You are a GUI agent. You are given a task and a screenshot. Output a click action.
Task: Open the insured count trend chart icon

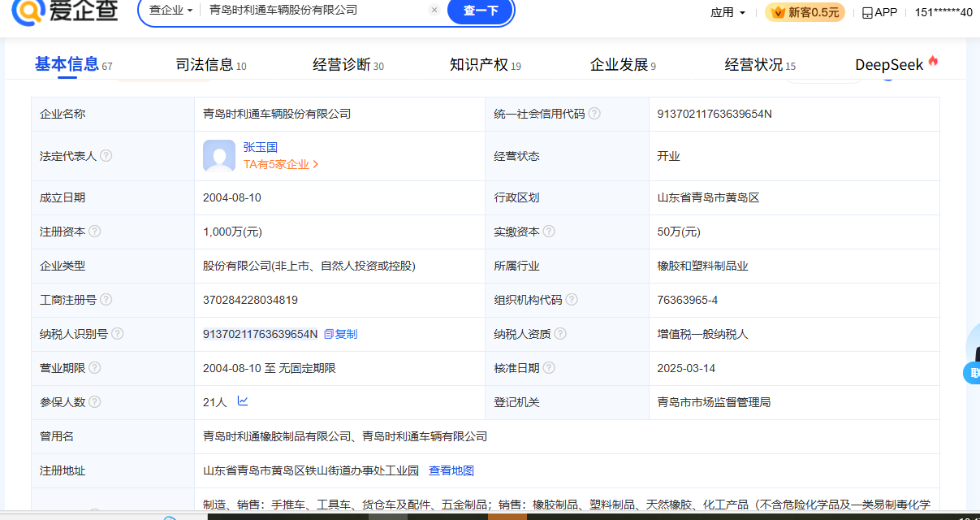pos(243,401)
